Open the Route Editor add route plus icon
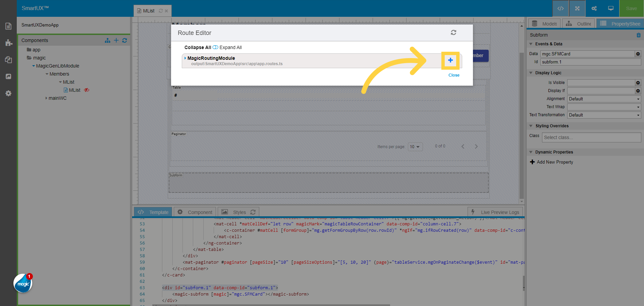644x306 pixels. point(450,60)
